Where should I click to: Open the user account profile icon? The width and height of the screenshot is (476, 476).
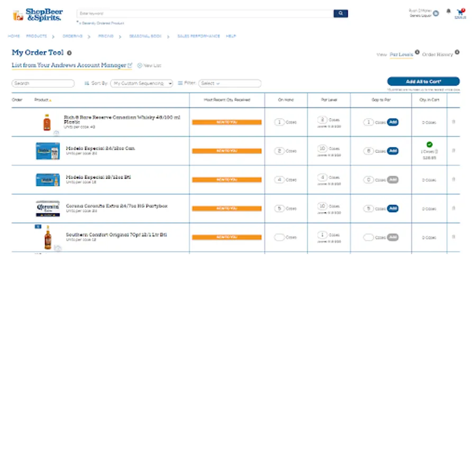pyautogui.click(x=436, y=13)
